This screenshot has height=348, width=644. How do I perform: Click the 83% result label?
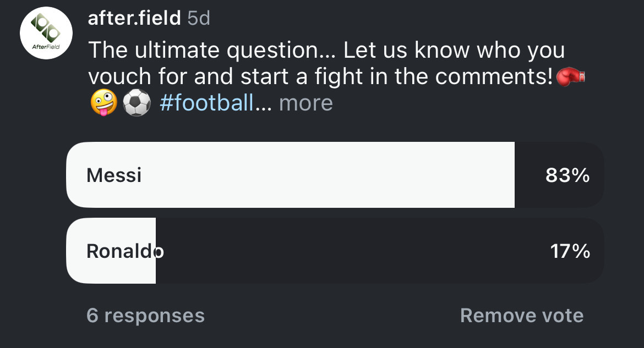pyautogui.click(x=567, y=175)
